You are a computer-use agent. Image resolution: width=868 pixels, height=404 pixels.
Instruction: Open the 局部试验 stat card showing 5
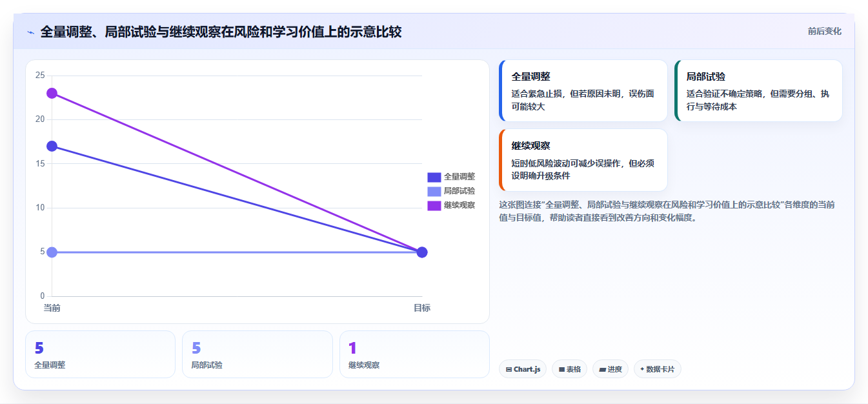pos(257,354)
